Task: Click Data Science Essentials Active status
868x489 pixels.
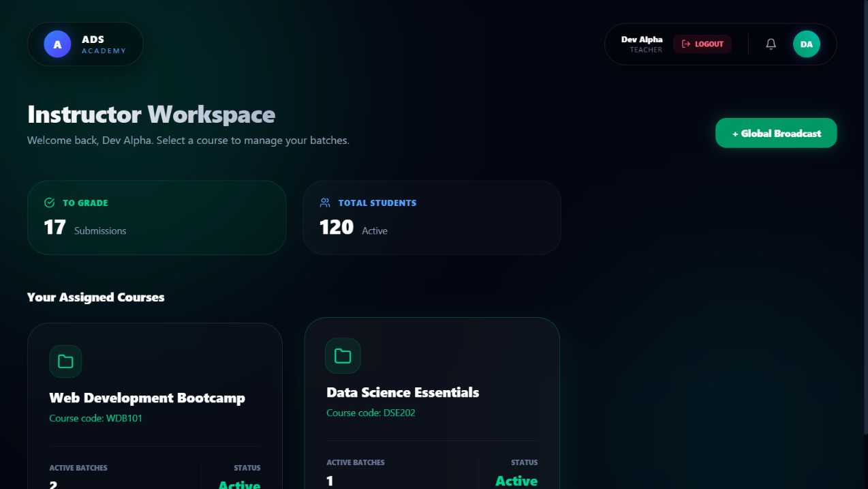Action: pyautogui.click(x=516, y=481)
